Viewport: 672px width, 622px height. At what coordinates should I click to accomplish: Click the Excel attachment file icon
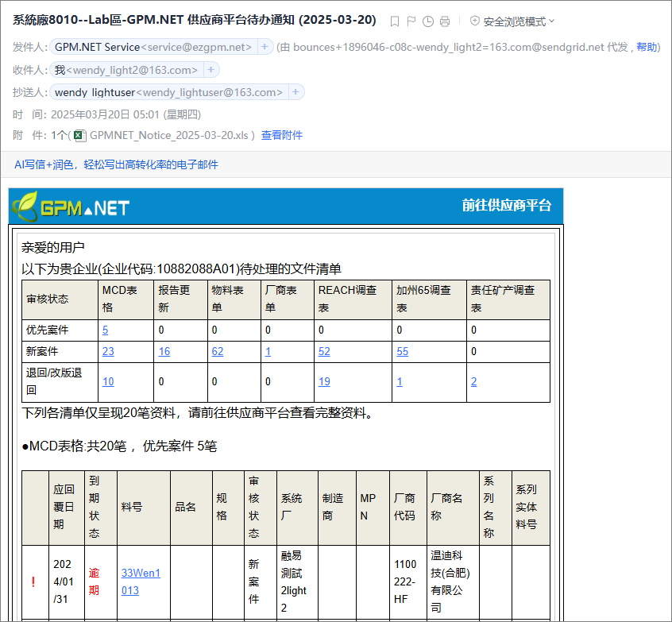tap(79, 136)
